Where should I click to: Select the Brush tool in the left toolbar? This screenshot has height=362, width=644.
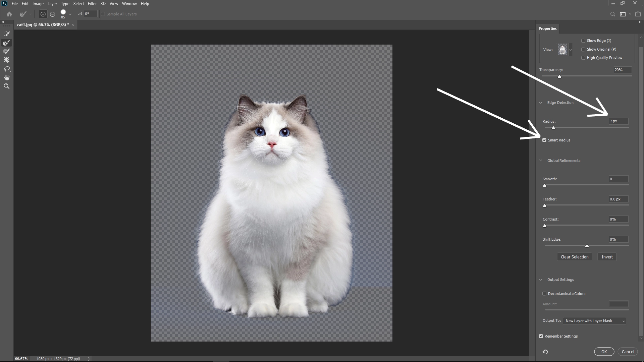[x=7, y=51]
